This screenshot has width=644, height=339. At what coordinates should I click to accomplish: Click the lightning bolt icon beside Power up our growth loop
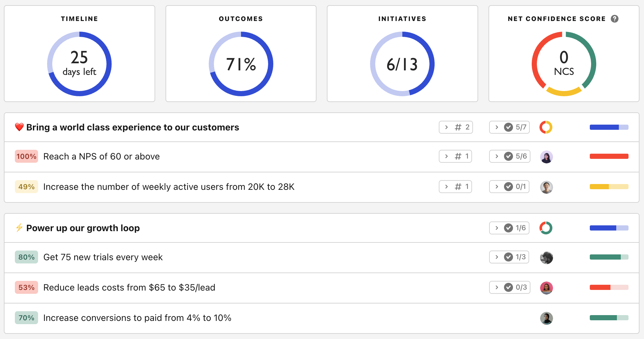coord(19,228)
